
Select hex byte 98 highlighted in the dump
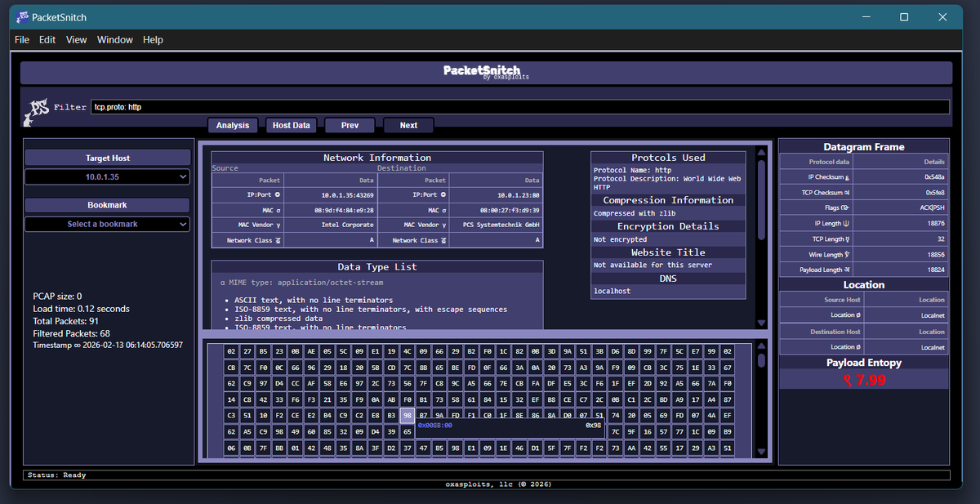(408, 415)
